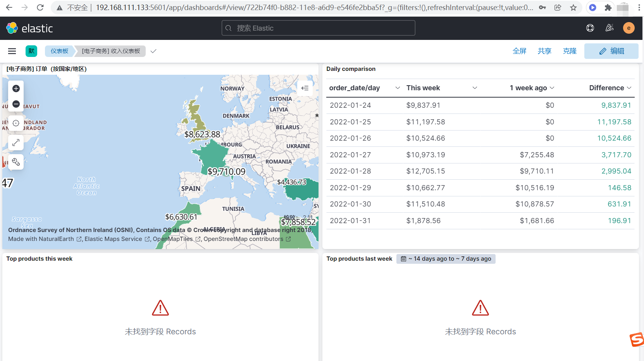Image resolution: width=644 pixels, height=361 pixels.
Task: Click the browser address bar URL
Action: point(314,7)
